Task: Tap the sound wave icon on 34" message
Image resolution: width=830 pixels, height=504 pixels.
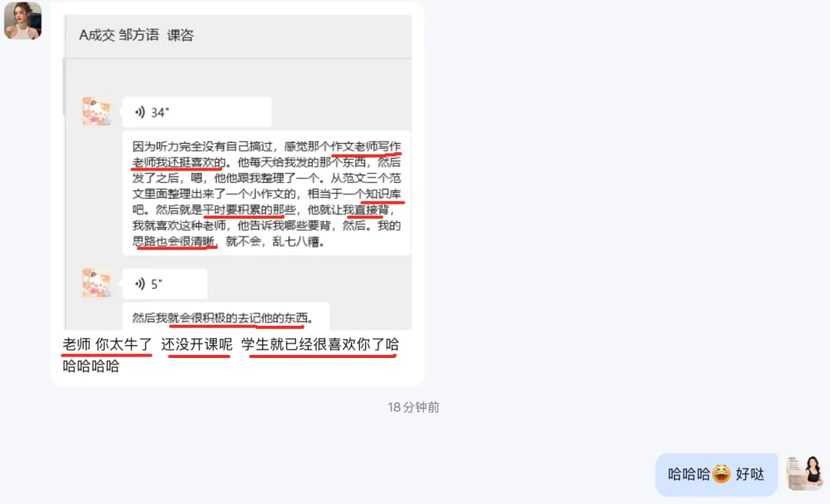Action: tap(140, 112)
